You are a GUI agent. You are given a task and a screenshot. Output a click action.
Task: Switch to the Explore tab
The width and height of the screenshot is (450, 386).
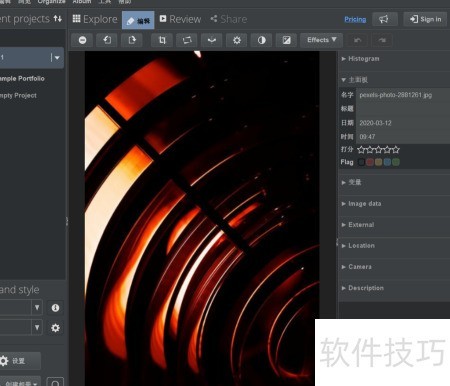coord(95,19)
